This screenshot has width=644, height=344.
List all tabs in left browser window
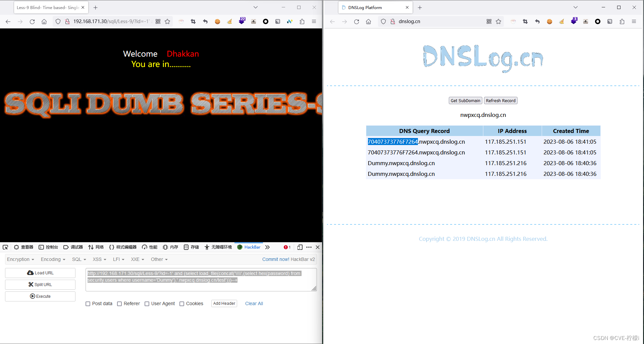[x=256, y=7]
